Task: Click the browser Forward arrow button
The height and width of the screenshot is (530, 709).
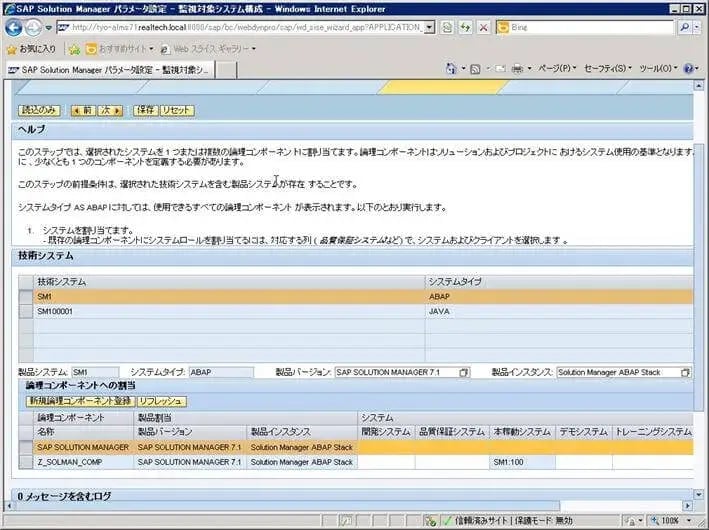Action: tap(33, 28)
